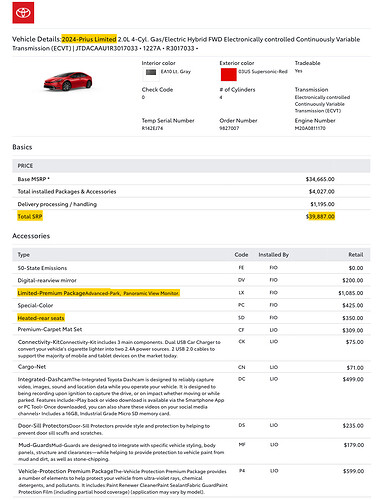The width and height of the screenshot is (377, 500).
Task: Click the Cargo Net accessory row
Action: coord(191,367)
